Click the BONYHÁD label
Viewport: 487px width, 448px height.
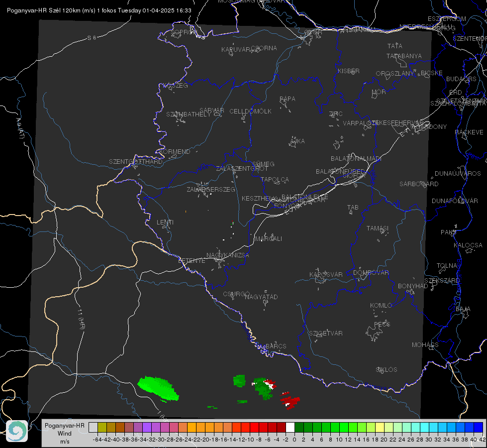click(x=413, y=286)
